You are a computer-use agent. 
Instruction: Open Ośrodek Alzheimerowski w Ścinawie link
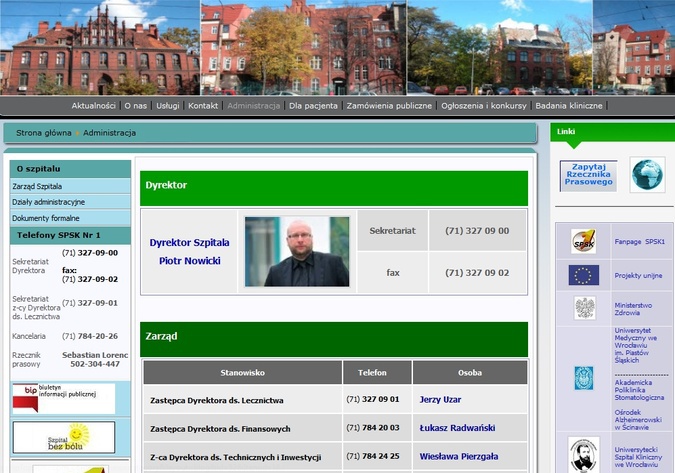[638, 420]
